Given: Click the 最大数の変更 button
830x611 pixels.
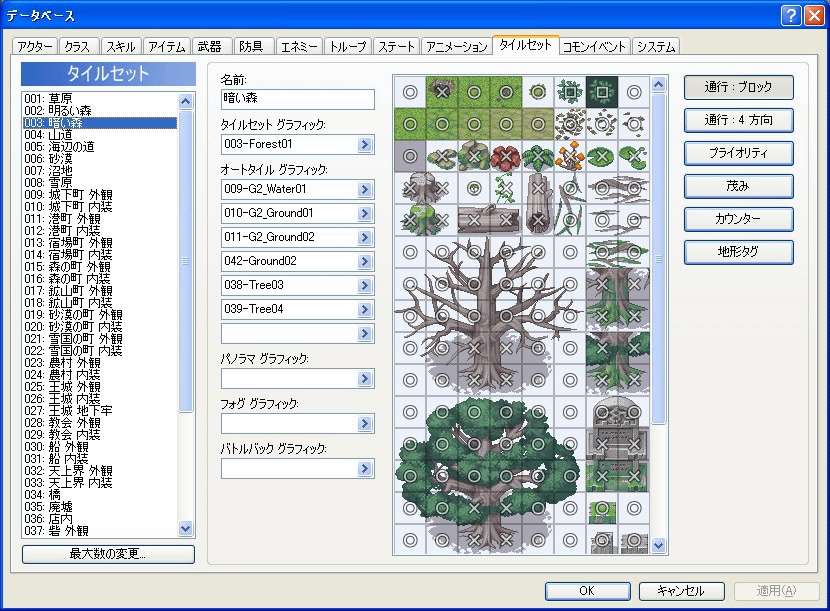Looking at the screenshot, I should [108, 554].
